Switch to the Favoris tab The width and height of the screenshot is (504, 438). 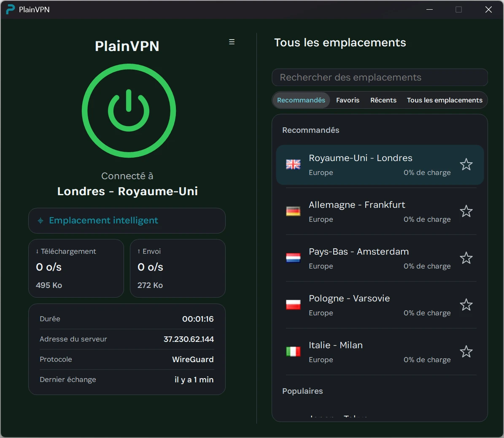click(348, 100)
